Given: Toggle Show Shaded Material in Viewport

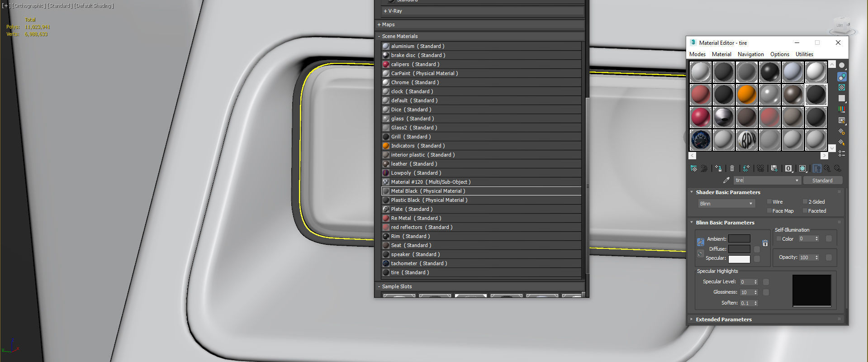Looking at the screenshot, I should point(802,168).
